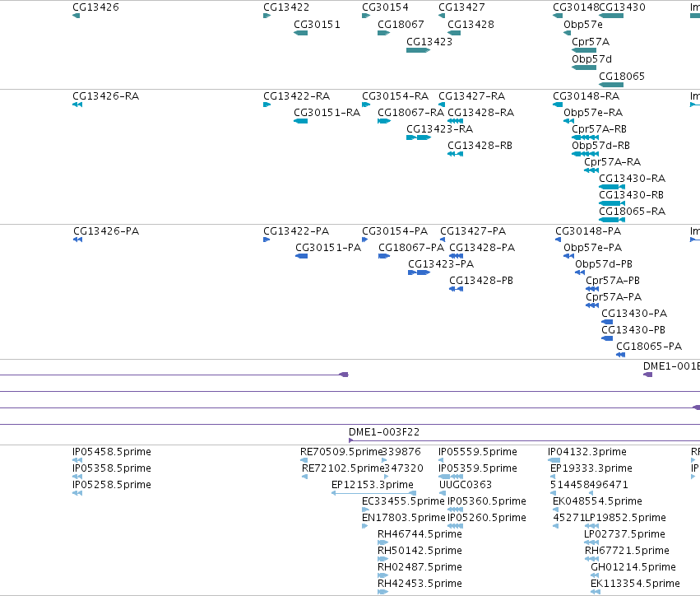Select the CG13422-RA transcript label

(x=297, y=96)
